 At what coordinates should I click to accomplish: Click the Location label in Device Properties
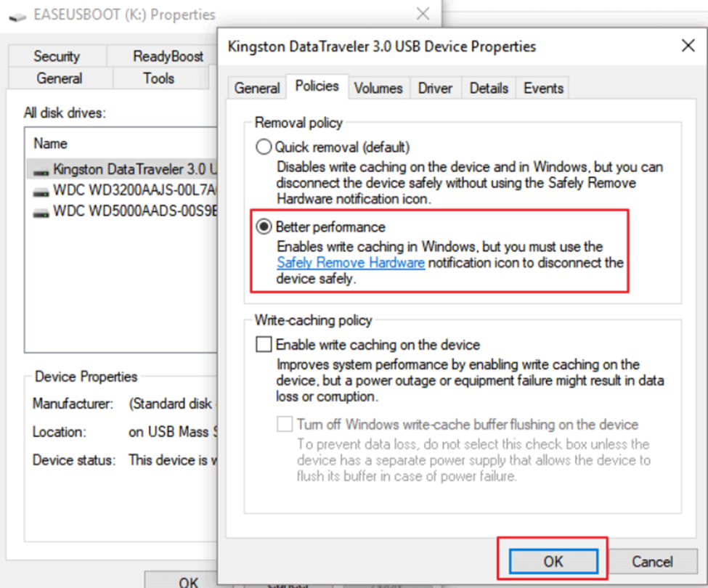tap(59, 432)
